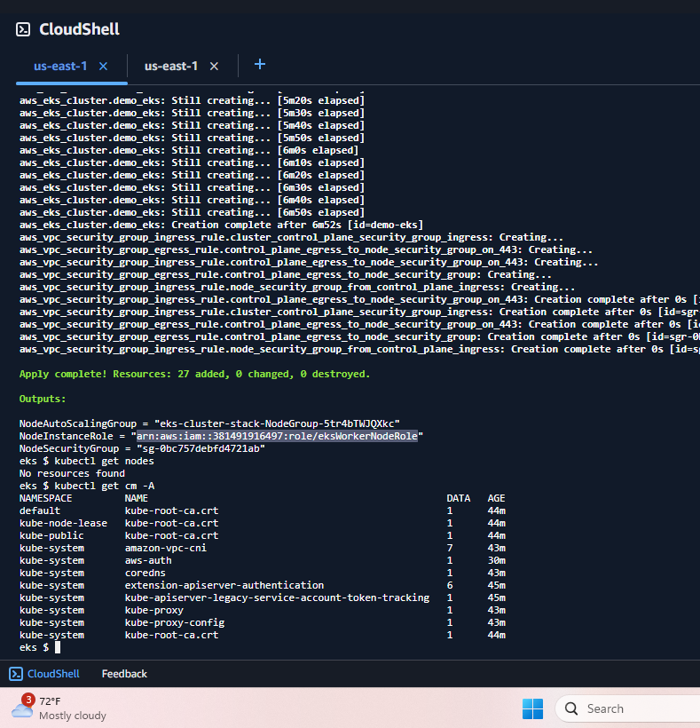Open the Windows Start menu

tap(532, 708)
